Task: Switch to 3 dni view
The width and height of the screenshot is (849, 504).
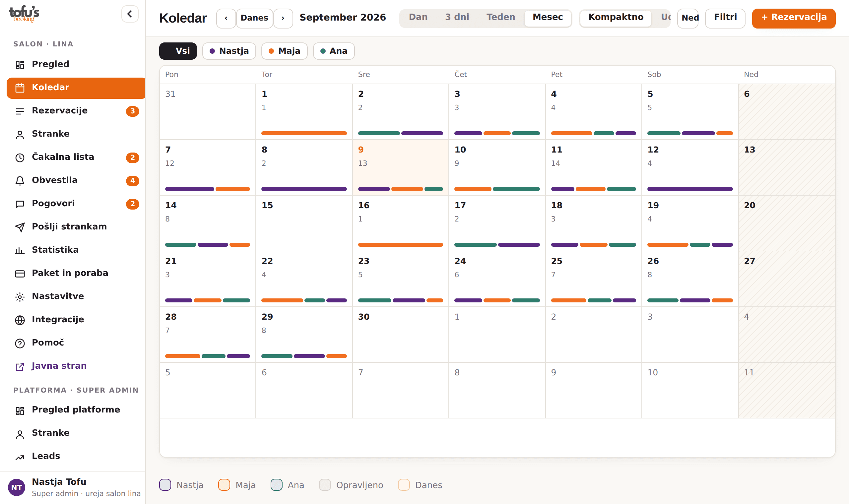Action: 457,17
